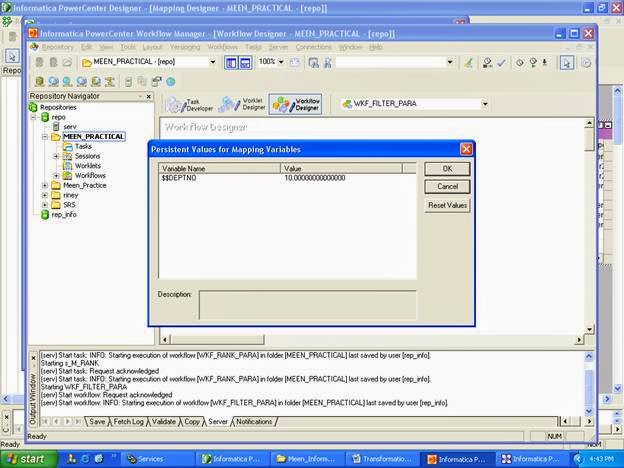
Task: Open the MEEN_PRACTICAL folder dropdown
Action: [x=213, y=62]
